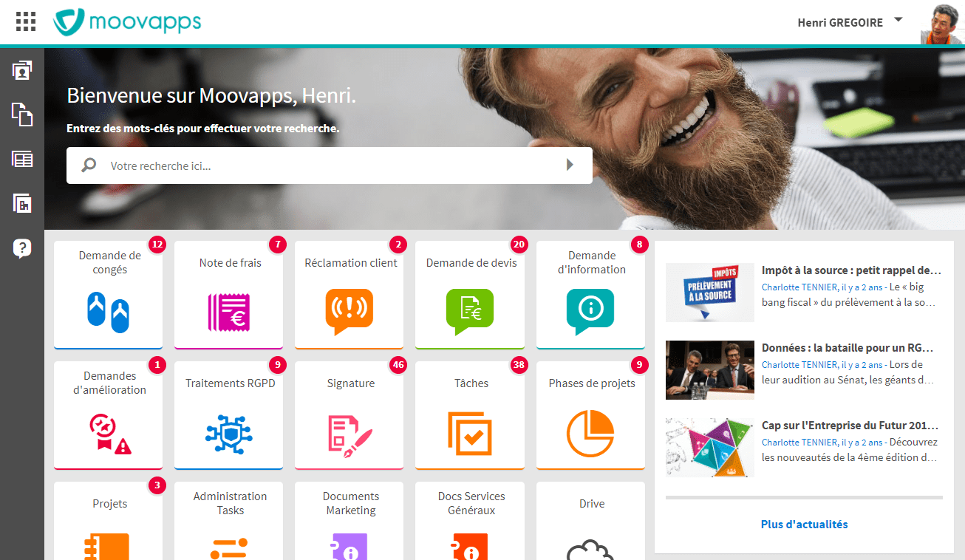Click the Note de frais tile label
The width and height of the screenshot is (965, 560).
click(x=231, y=262)
